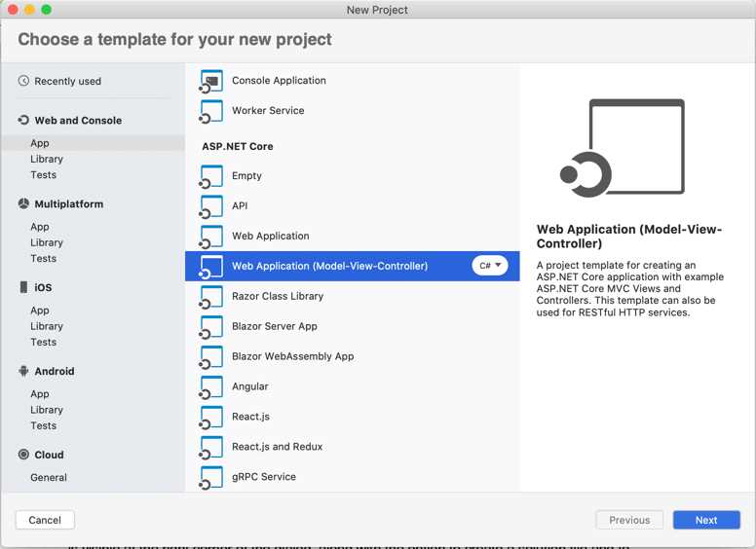Viewport: 756px width, 549px height.
Task: Select App under Android
Action: 40,394
